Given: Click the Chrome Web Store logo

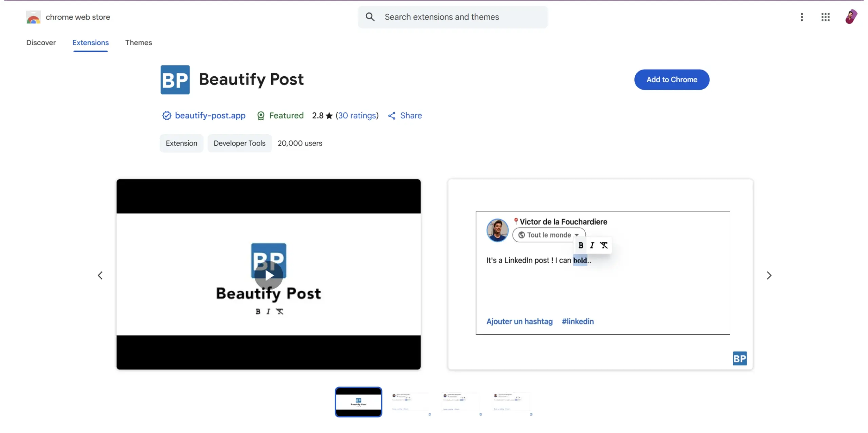Looking at the screenshot, I should point(33,17).
